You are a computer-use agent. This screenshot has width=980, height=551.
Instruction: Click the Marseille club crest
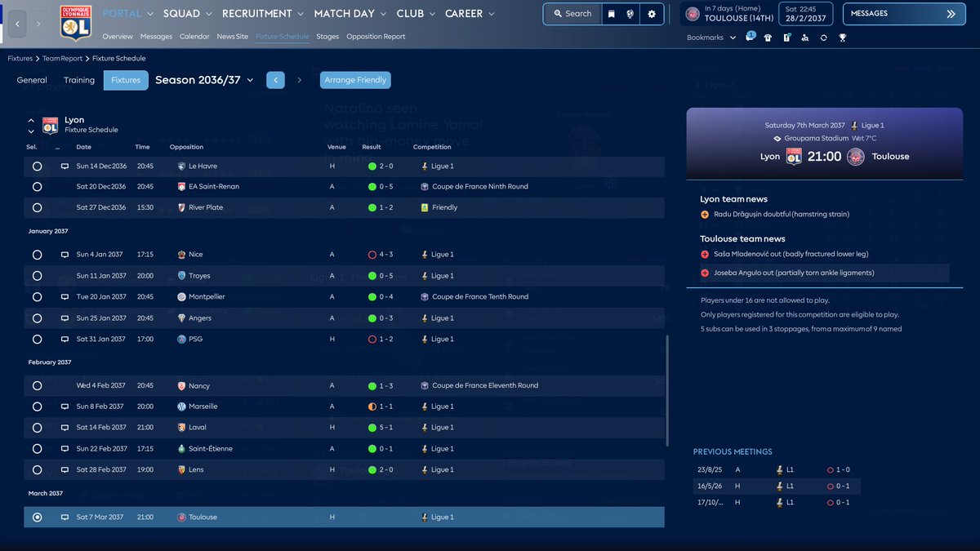pos(181,407)
